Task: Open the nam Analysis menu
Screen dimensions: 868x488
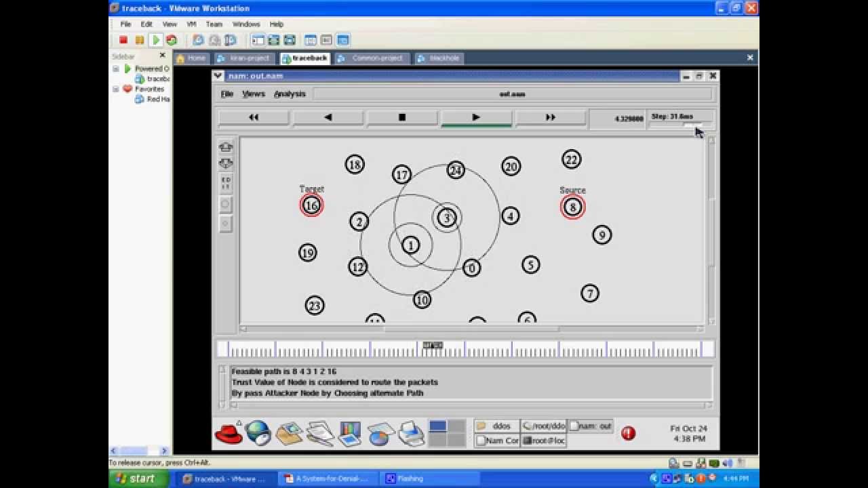Action: click(x=290, y=94)
